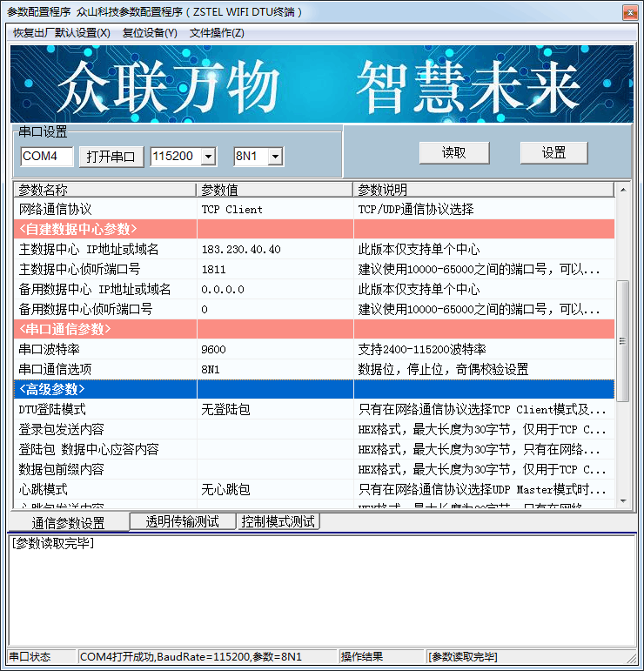Click the 无心跳包 value cell
This screenshot has height=671, width=644.
(275, 489)
